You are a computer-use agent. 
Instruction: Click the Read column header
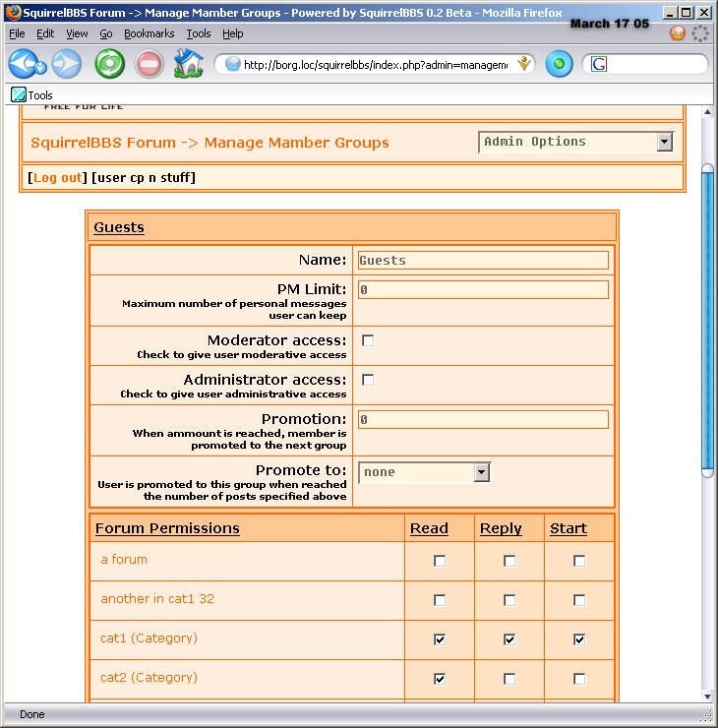[429, 528]
